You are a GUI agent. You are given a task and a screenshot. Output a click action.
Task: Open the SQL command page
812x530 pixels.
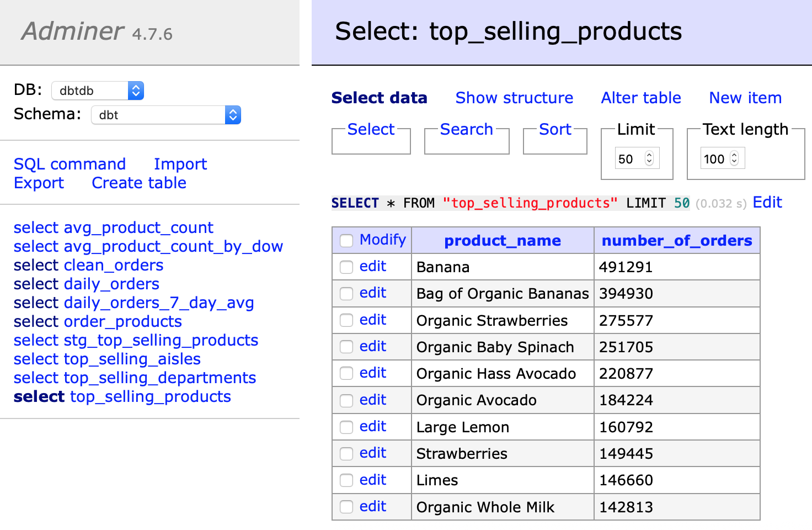(70, 164)
